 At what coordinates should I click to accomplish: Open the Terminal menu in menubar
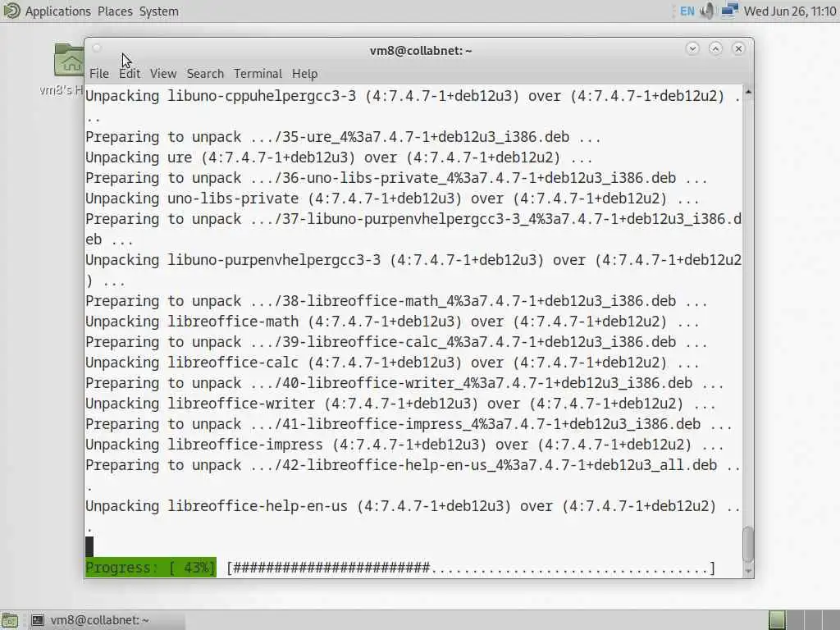point(258,73)
